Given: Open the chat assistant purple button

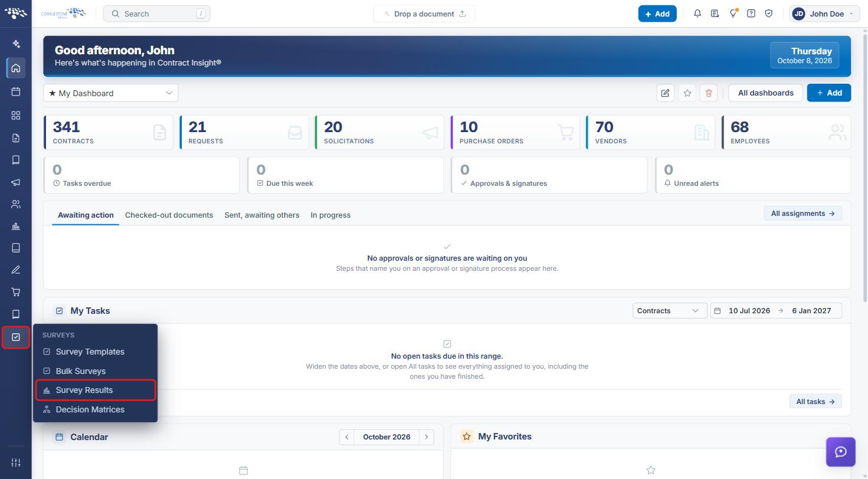Looking at the screenshot, I should (x=841, y=452).
